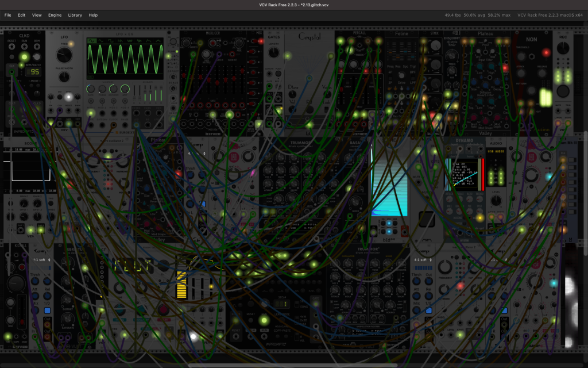
Task: Select triangle waveform tab in LFO x EG
Action: click(x=101, y=41)
